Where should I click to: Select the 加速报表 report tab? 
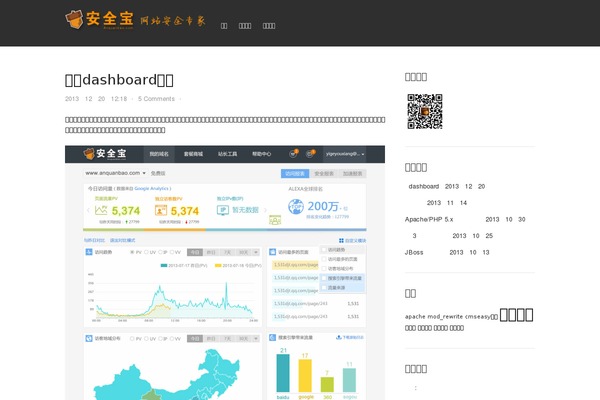[x=352, y=174]
